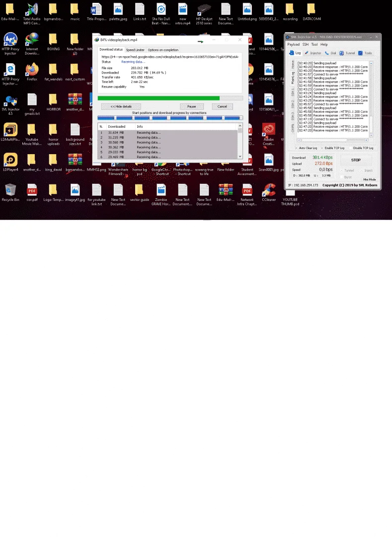Select the Download status tab

coord(111,50)
